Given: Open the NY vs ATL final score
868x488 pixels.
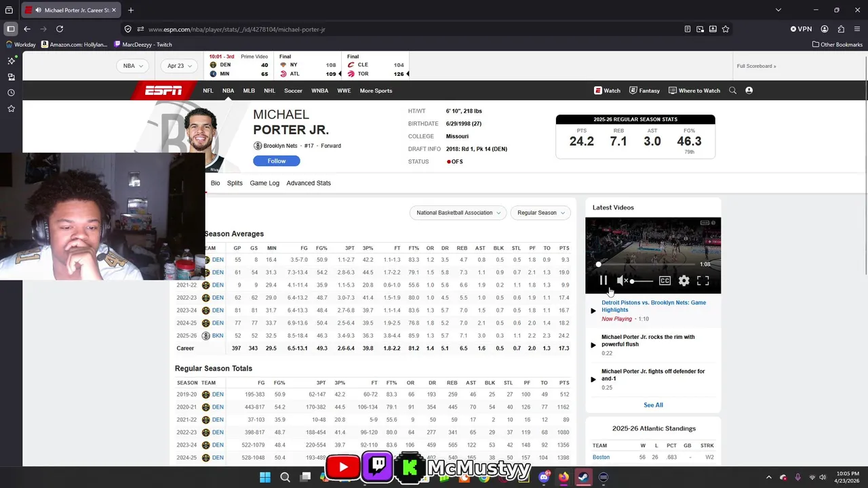Looking at the screenshot, I should (x=309, y=66).
